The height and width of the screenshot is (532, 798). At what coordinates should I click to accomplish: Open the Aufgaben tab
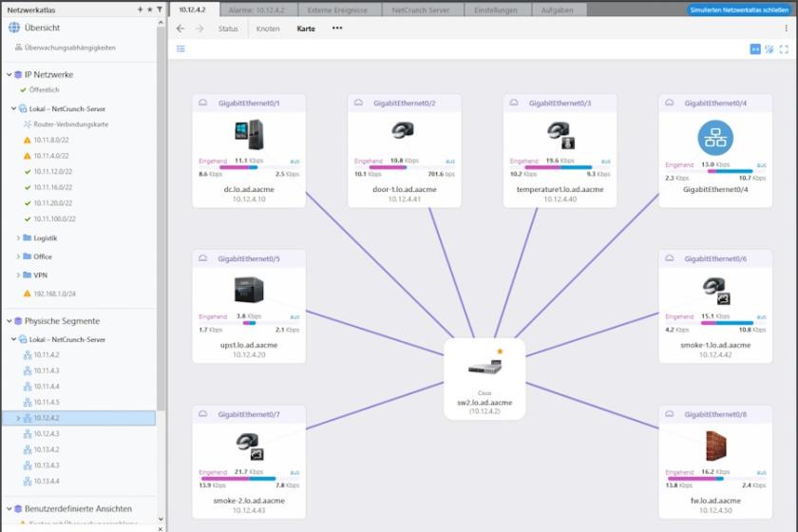tap(558, 9)
